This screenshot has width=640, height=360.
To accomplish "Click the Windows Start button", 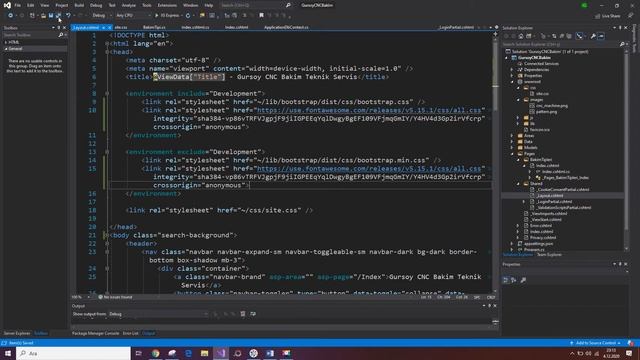I will (8, 353).
